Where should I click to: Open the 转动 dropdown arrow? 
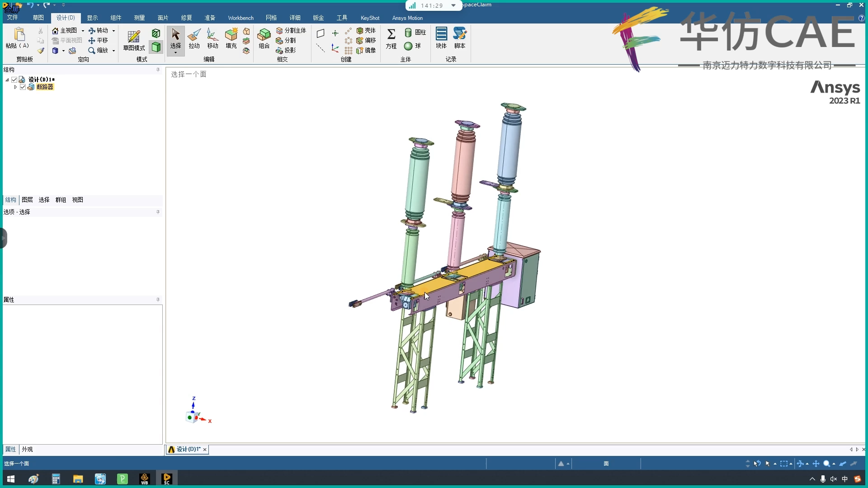113,31
